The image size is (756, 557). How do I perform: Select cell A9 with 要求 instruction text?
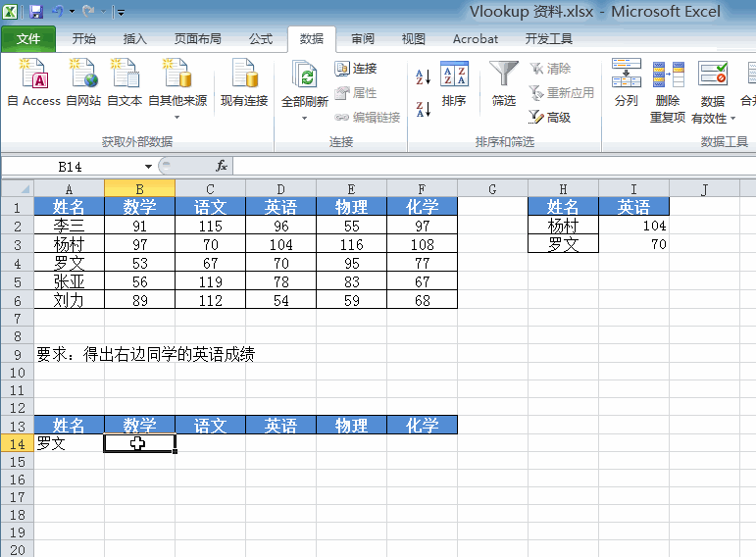click(69, 354)
